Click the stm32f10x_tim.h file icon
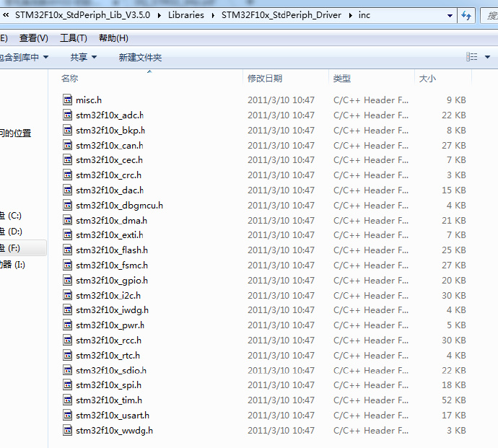The height and width of the screenshot is (448, 498). pos(67,400)
